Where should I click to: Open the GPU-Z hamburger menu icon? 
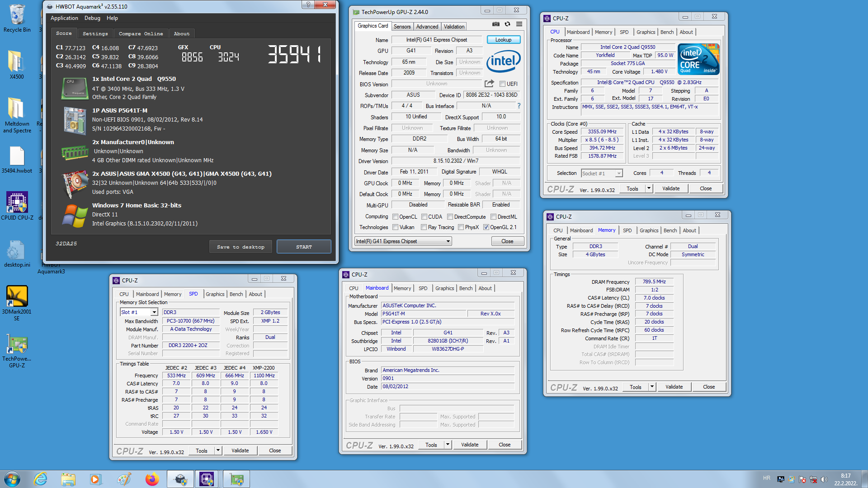click(x=519, y=24)
